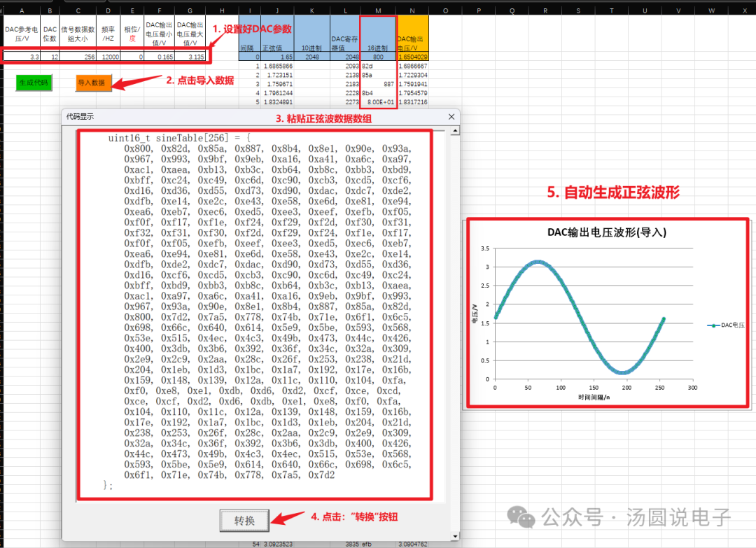Click the dialog scrollbar down arrow
This screenshot has width=756, height=548.
tap(455, 536)
